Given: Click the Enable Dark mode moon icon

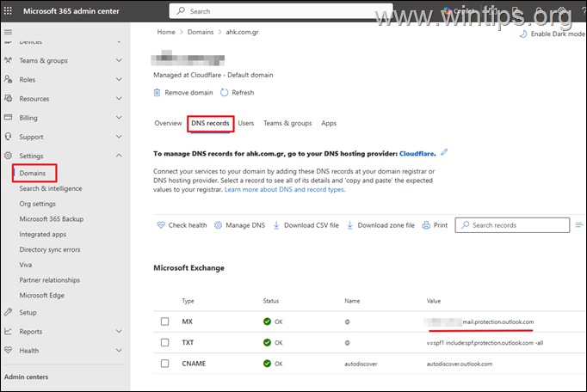Looking at the screenshot, I should (523, 34).
